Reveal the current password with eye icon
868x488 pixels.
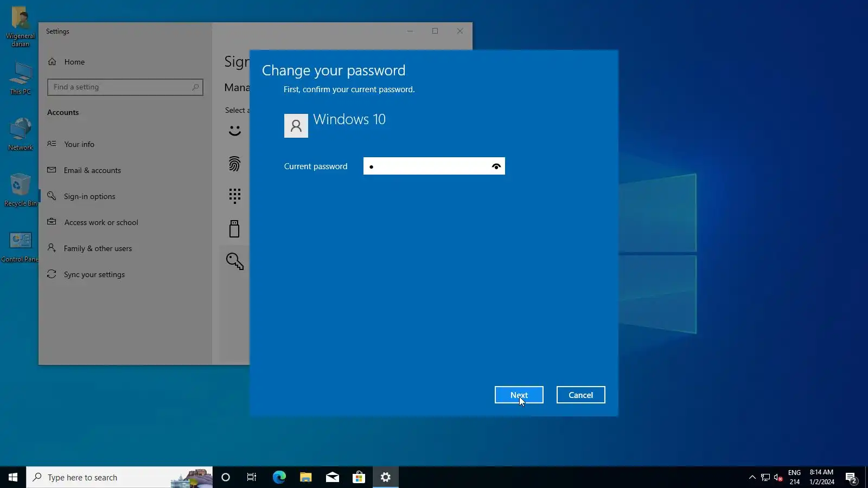(496, 166)
